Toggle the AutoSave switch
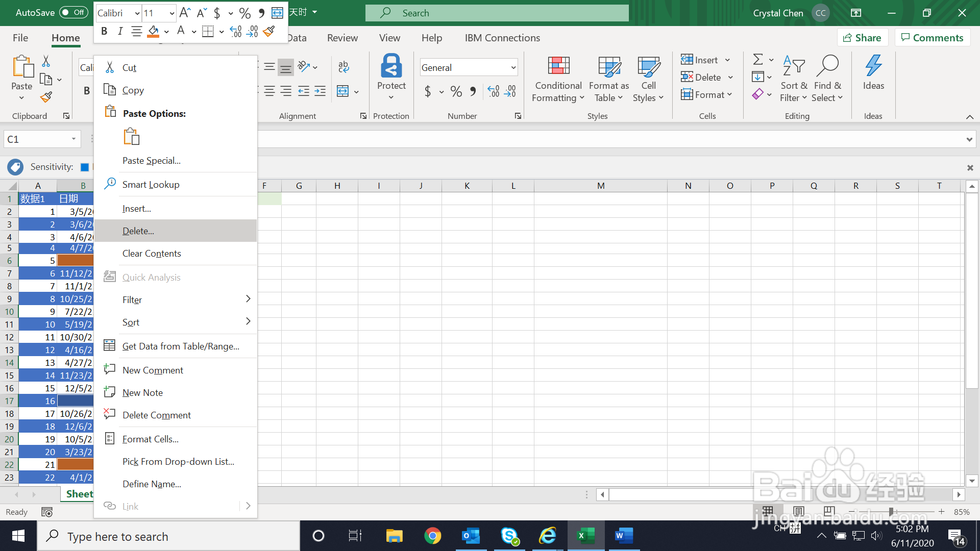Screen dimensions: 980x551 (x=74, y=13)
